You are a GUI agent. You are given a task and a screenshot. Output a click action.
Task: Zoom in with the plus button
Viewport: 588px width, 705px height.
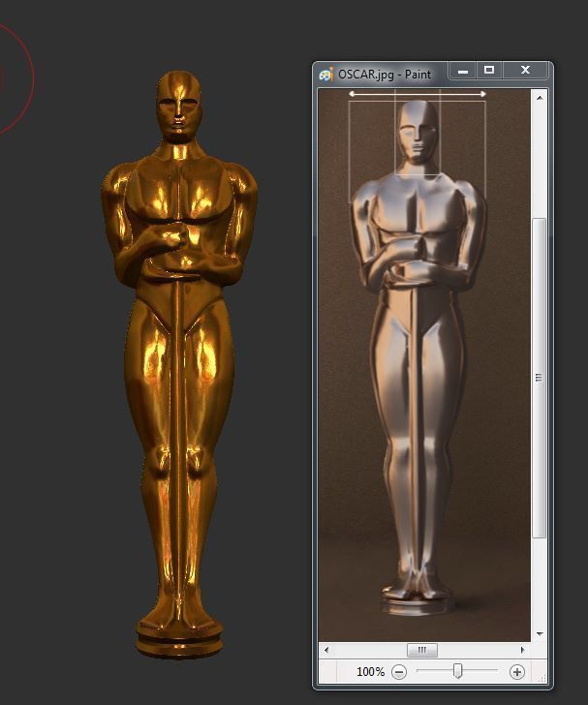[x=517, y=672]
